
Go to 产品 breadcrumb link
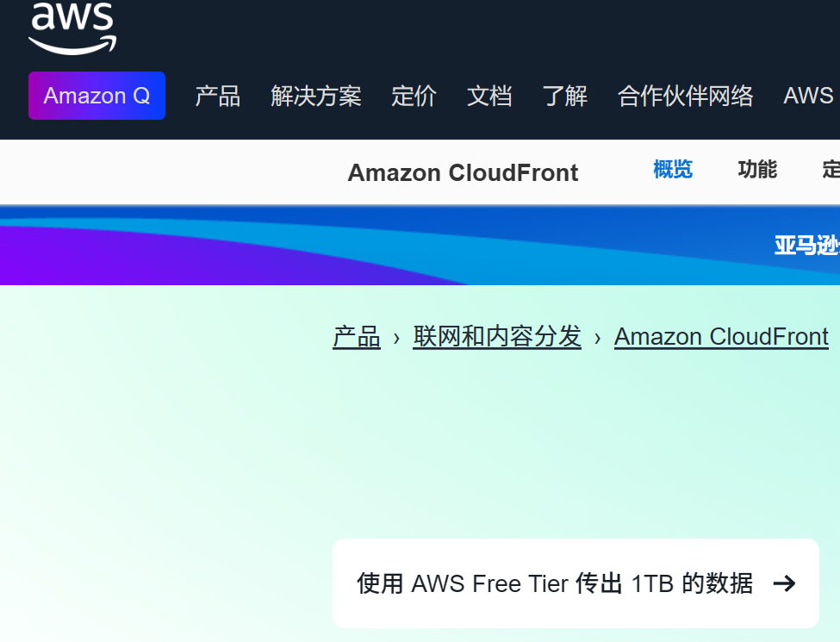357,337
